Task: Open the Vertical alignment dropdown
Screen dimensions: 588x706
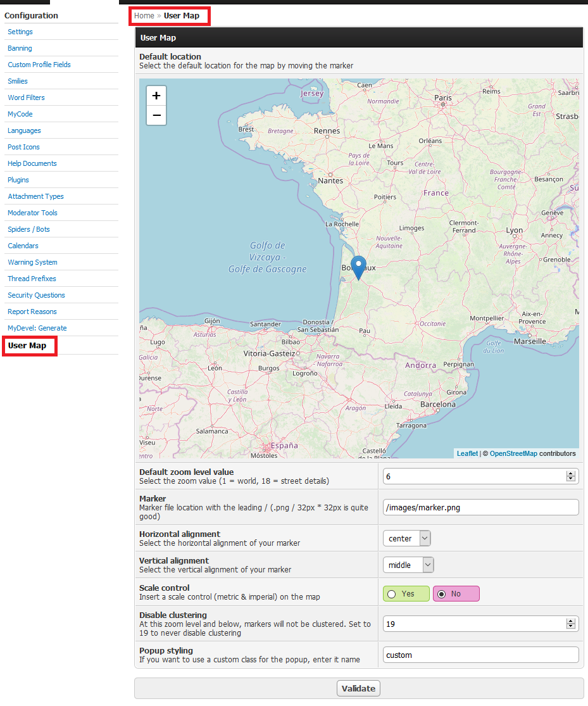Action: click(408, 565)
